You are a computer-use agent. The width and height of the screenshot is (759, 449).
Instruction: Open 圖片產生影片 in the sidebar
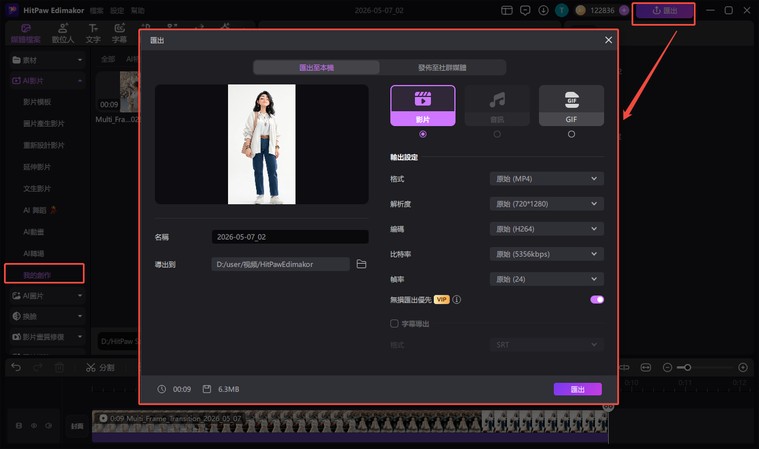(x=44, y=124)
